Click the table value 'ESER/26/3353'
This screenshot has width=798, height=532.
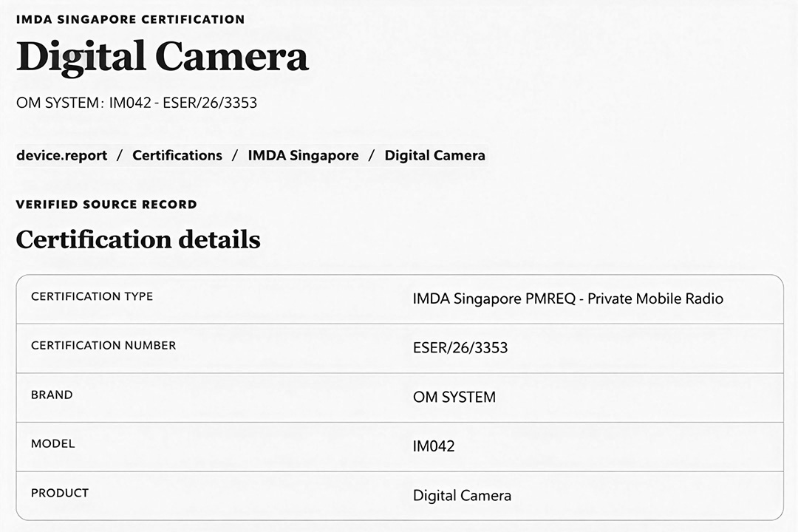pos(460,348)
